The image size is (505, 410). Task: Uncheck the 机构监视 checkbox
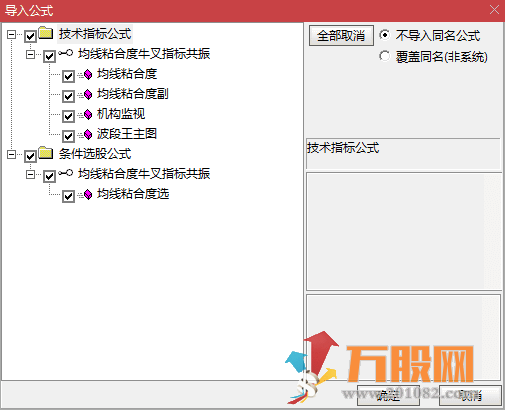tap(68, 116)
